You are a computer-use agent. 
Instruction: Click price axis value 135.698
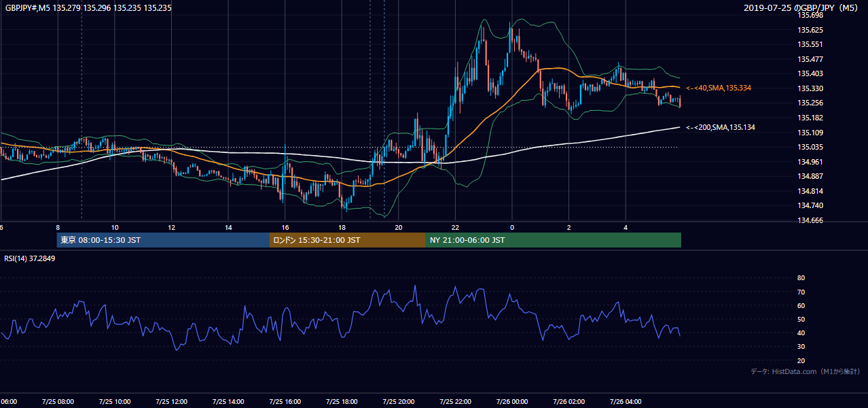click(810, 16)
